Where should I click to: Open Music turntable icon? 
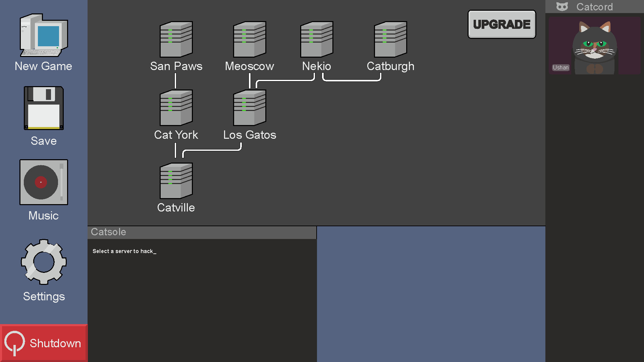pyautogui.click(x=44, y=182)
